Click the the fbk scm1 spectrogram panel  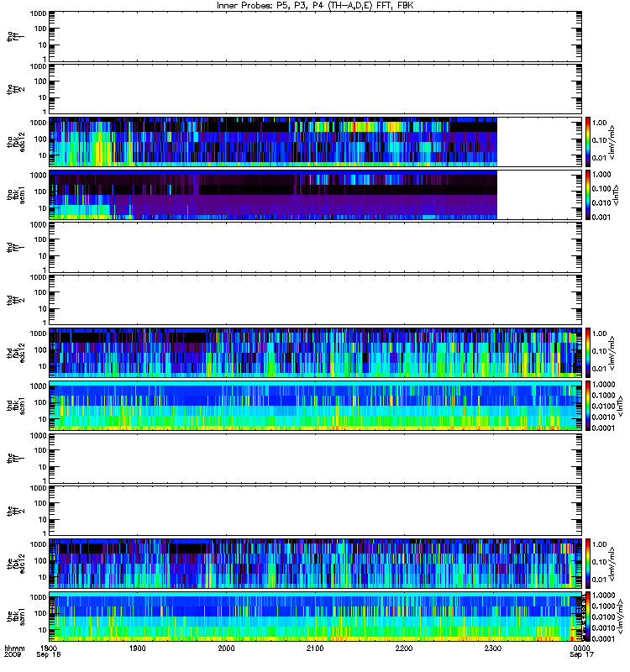[316, 617]
